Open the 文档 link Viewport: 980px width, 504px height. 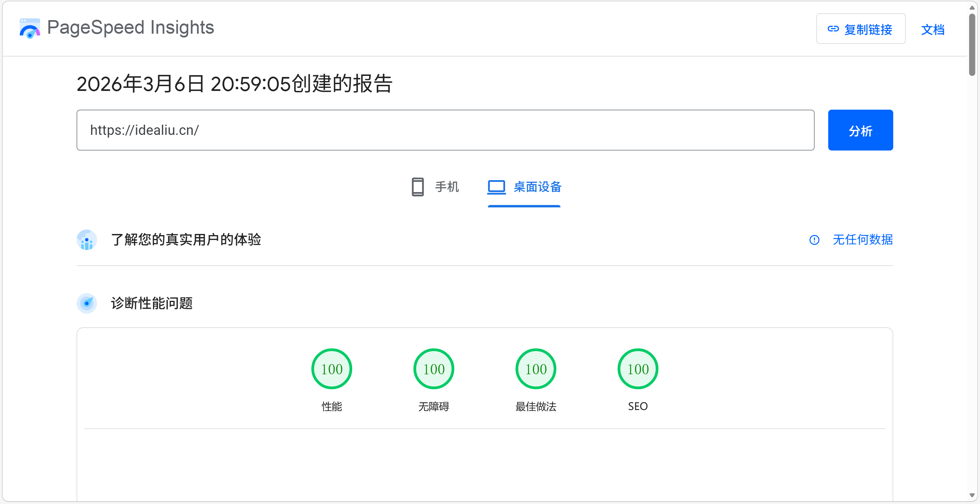click(x=932, y=30)
